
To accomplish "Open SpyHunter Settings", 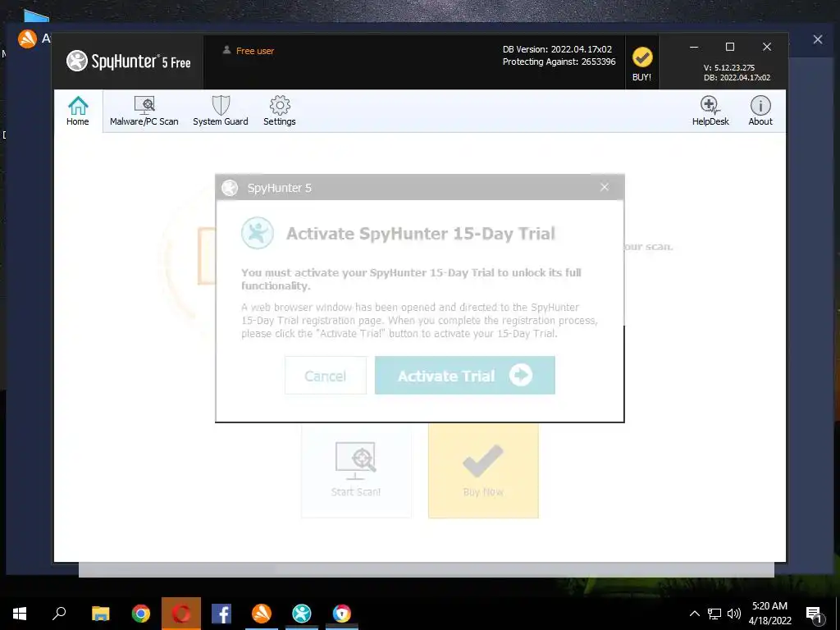I will coord(279,112).
